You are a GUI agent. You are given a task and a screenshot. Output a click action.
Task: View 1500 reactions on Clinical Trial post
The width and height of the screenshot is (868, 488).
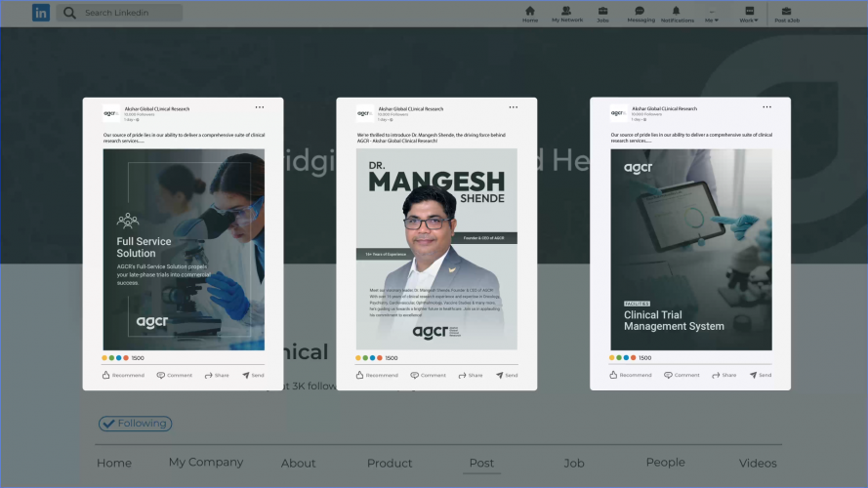tap(631, 358)
